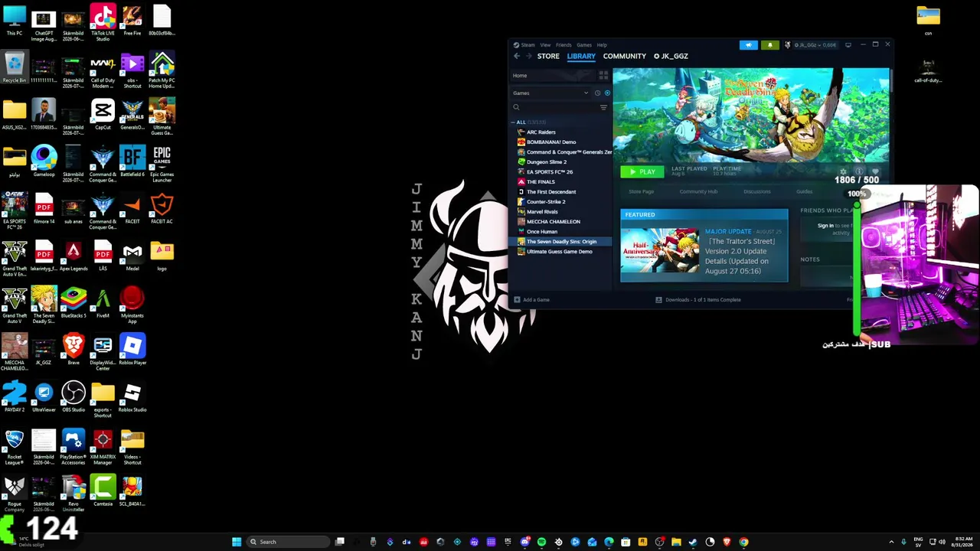Click the taskbar Search box

(289, 542)
